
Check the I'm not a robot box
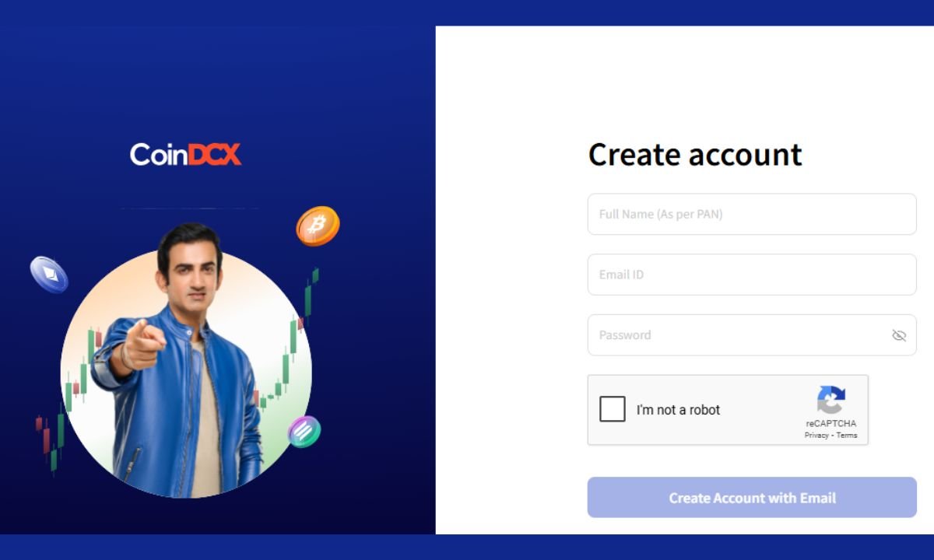coord(613,409)
